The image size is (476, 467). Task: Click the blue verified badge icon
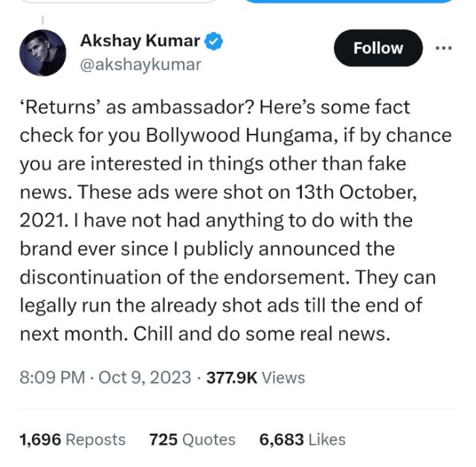click(215, 42)
